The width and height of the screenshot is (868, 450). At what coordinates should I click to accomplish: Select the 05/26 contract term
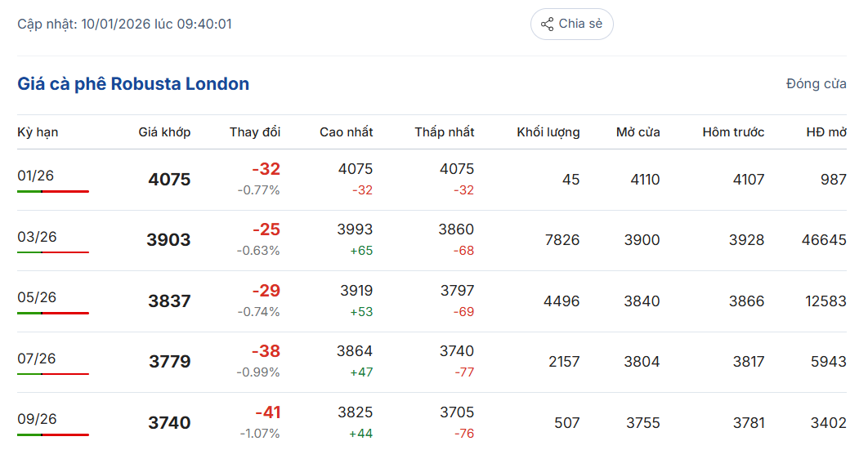coord(37,297)
